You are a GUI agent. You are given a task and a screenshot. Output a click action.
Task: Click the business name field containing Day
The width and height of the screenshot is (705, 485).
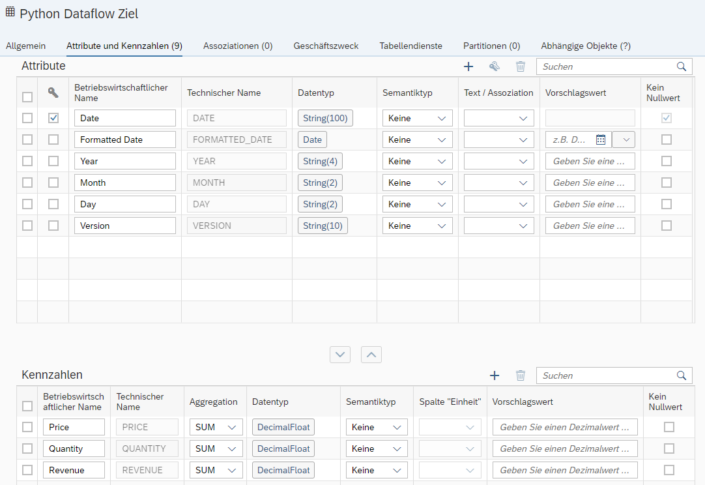click(125, 205)
